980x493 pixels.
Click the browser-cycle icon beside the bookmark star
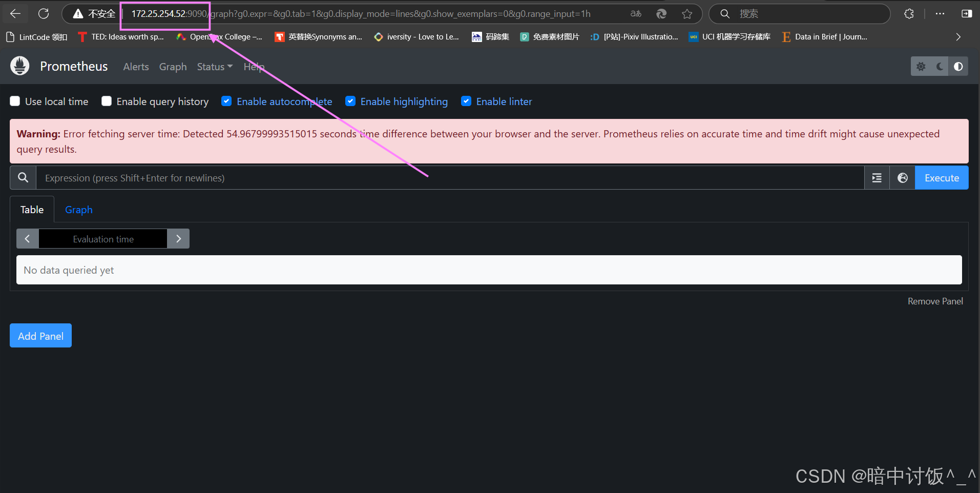[x=661, y=14]
